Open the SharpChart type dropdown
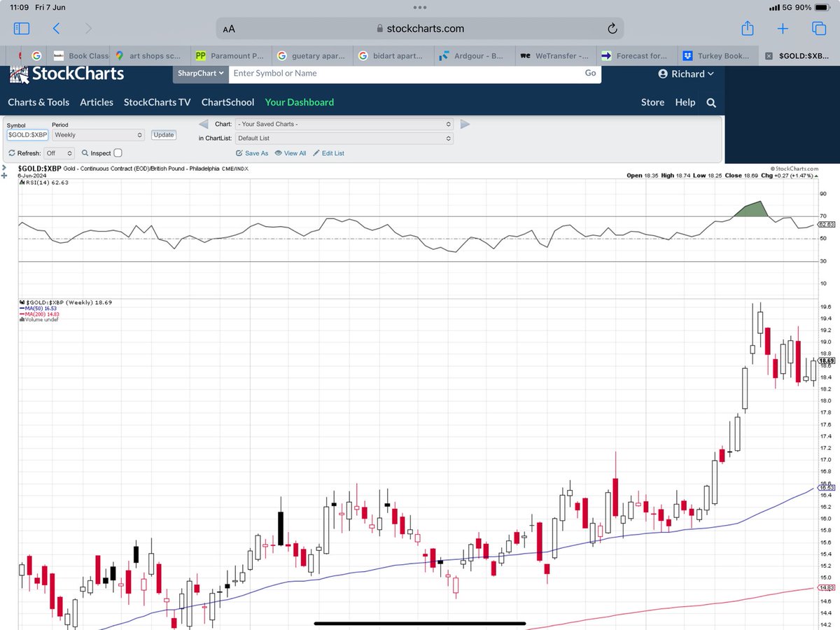 (200, 73)
